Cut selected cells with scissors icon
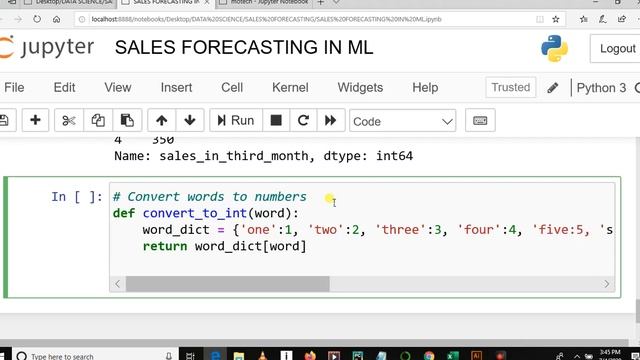The height and width of the screenshot is (360, 640). point(69,120)
